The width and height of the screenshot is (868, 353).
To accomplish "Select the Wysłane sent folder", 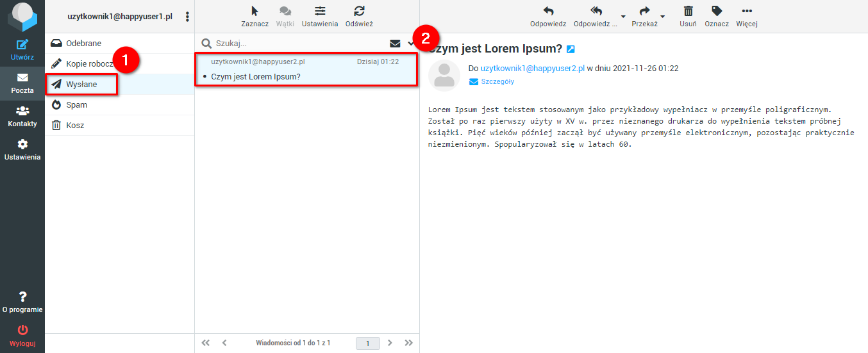I will (119, 85).
